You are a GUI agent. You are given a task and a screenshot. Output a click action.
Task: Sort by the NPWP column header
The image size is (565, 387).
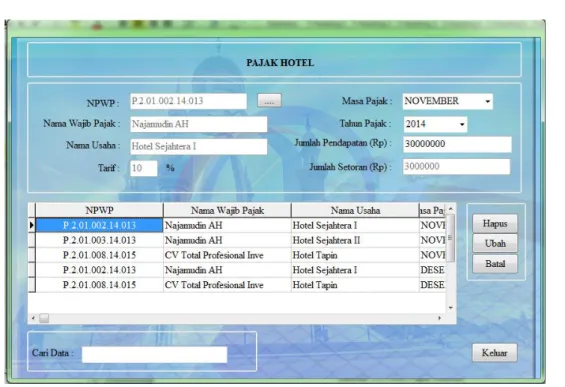pos(99,210)
